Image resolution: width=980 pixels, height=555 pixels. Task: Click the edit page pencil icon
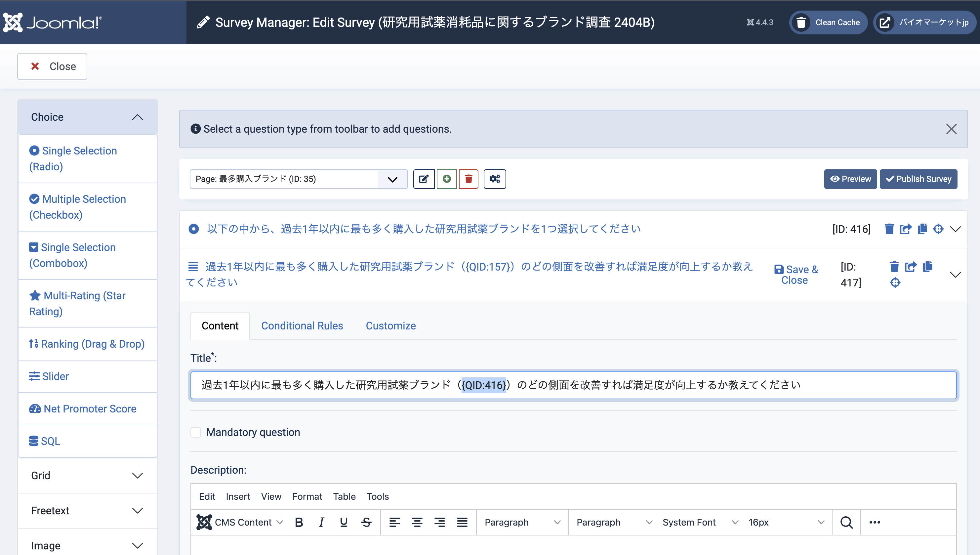pyautogui.click(x=424, y=179)
